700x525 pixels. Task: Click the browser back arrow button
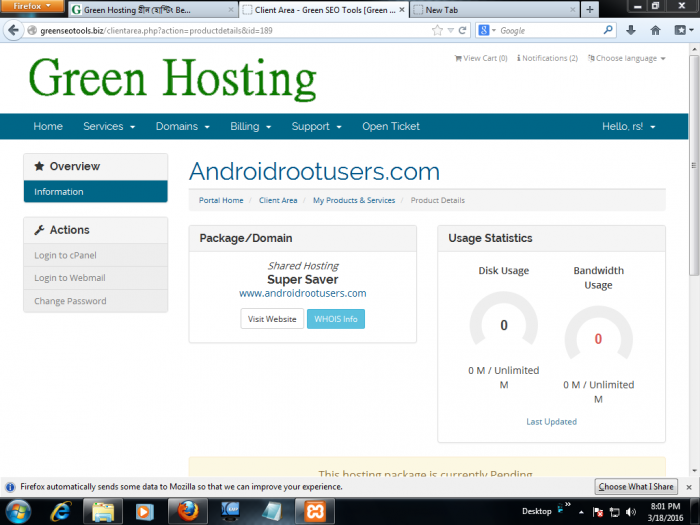(13, 30)
